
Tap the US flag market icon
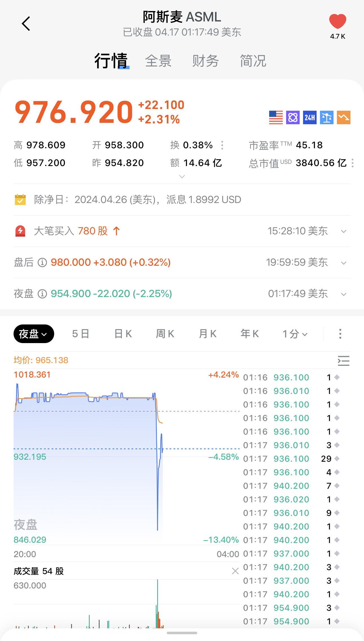pyautogui.click(x=276, y=117)
